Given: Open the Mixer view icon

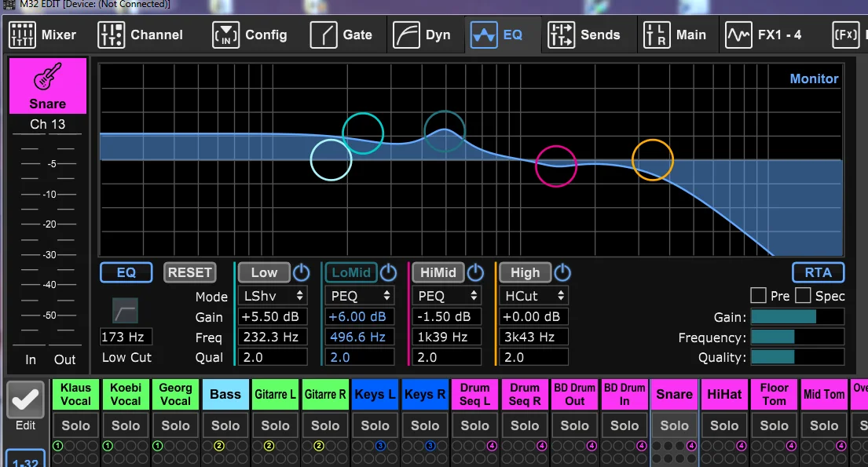Looking at the screenshot, I should click(x=22, y=35).
